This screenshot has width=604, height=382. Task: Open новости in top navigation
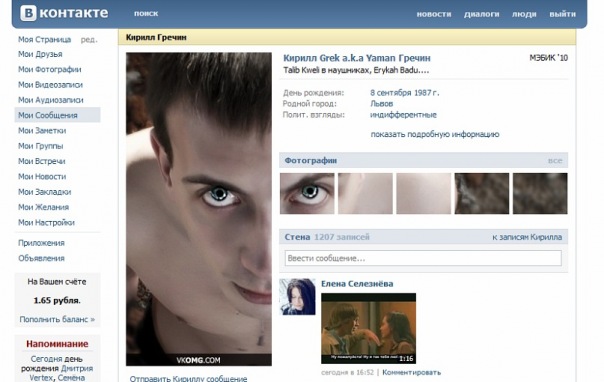point(434,14)
